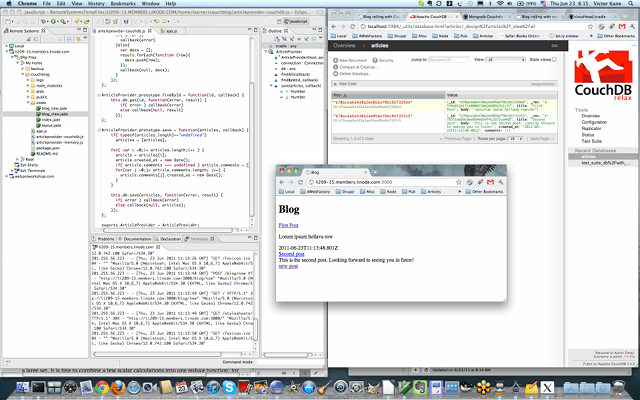Click the Open Perspective icon in Eclipse
The height and width of the screenshot is (400, 640).
[279, 21]
